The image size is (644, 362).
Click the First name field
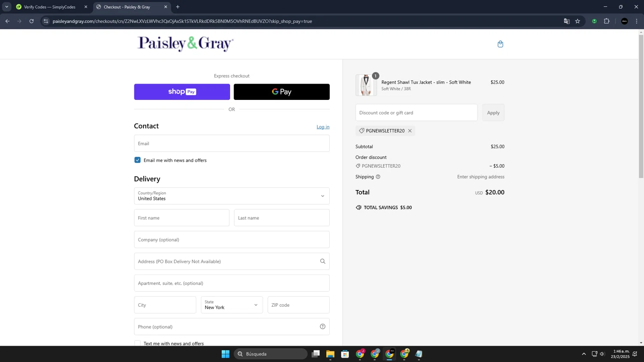pyautogui.click(x=182, y=218)
